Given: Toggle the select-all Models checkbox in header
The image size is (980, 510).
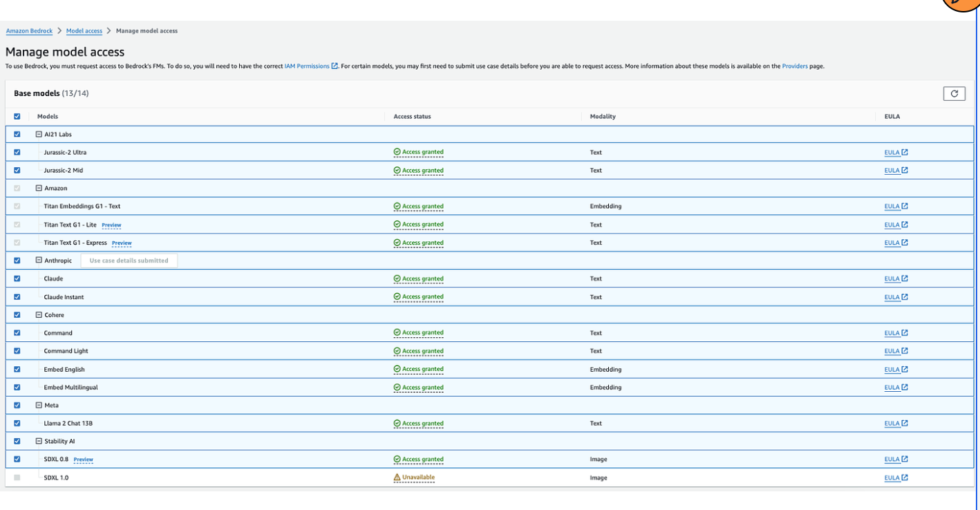Looking at the screenshot, I should pos(17,116).
